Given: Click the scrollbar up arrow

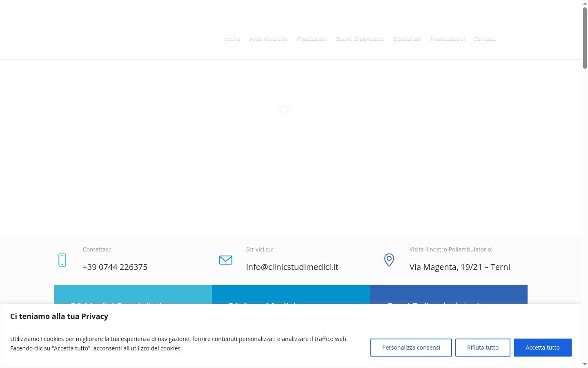Looking at the screenshot, I should pyautogui.click(x=585, y=3).
